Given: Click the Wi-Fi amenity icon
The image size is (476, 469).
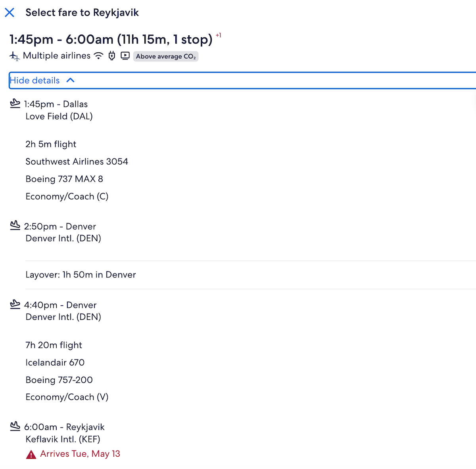Looking at the screenshot, I should [x=98, y=56].
